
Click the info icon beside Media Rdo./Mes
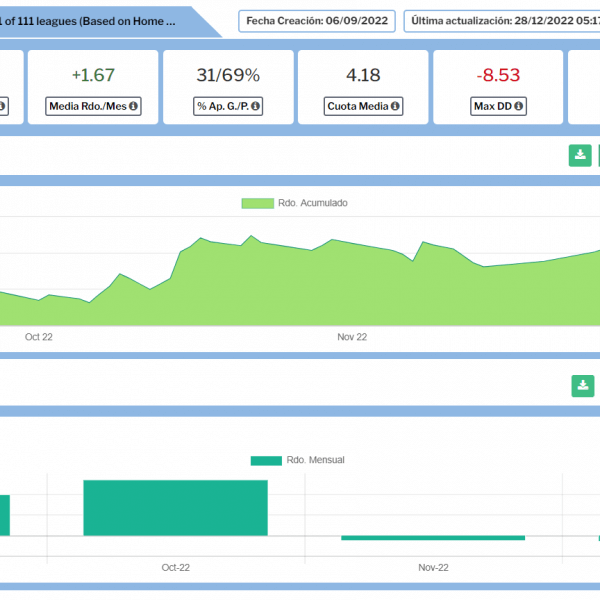(133, 106)
